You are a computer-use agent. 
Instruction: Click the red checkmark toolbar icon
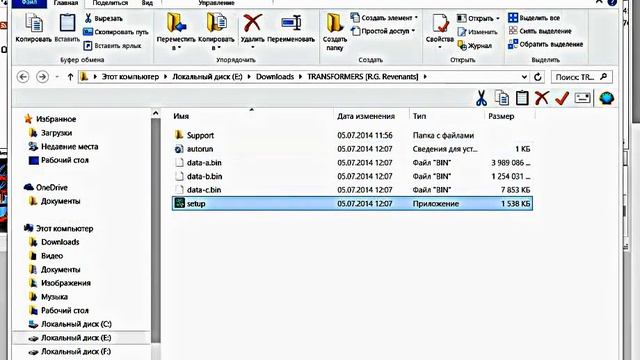pos(562,98)
